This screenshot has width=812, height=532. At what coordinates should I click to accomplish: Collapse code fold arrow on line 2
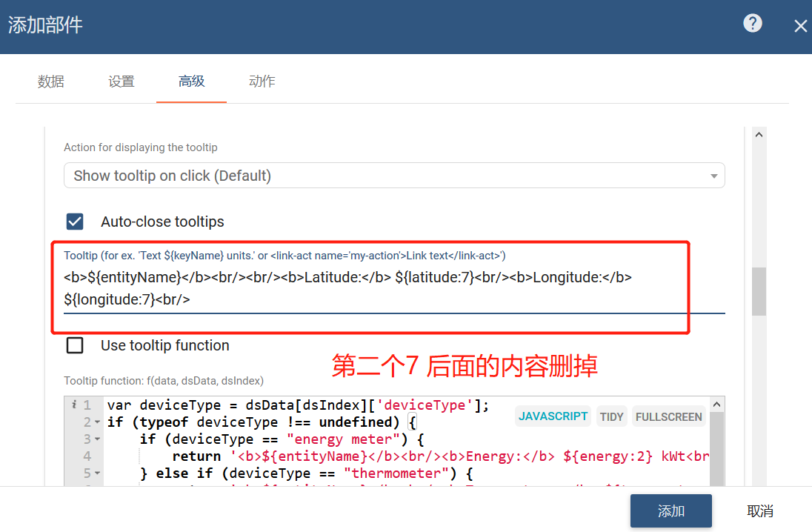click(97, 422)
